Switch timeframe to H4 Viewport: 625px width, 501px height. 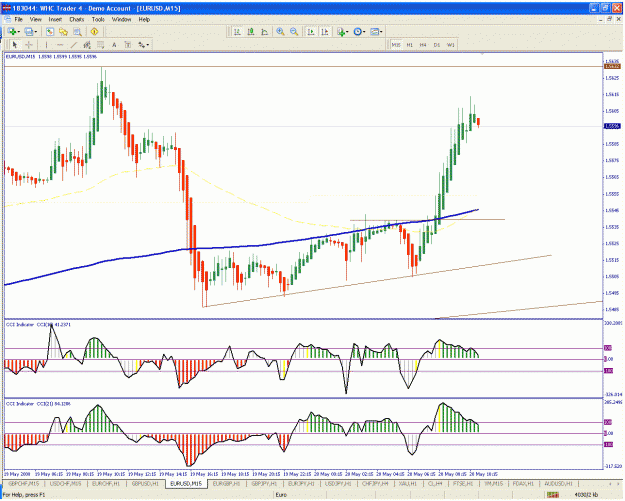tap(423, 45)
